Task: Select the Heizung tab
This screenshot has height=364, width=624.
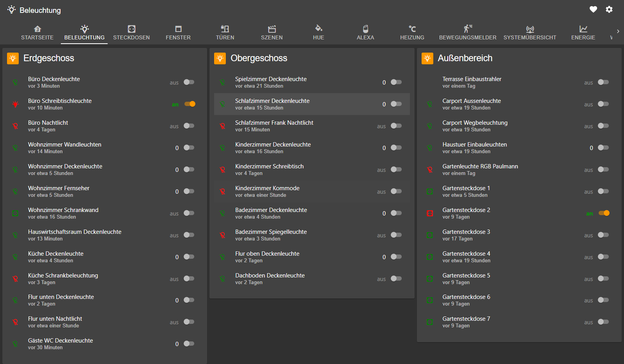Action: coord(412,33)
